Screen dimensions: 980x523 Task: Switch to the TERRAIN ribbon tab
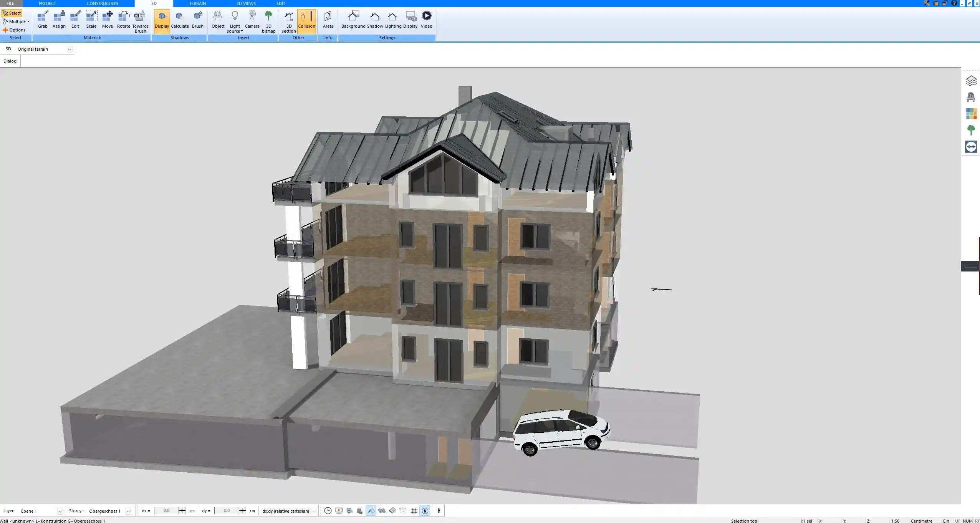click(197, 3)
